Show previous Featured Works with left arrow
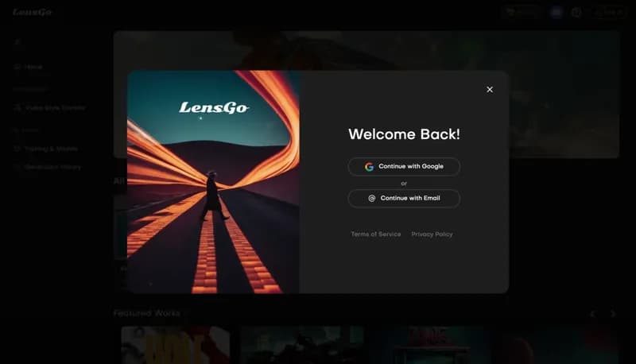636x364 pixels. click(x=592, y=314)
